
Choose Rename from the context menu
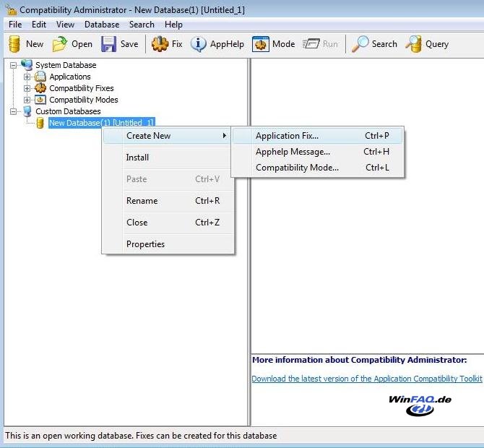coord(167,201)
